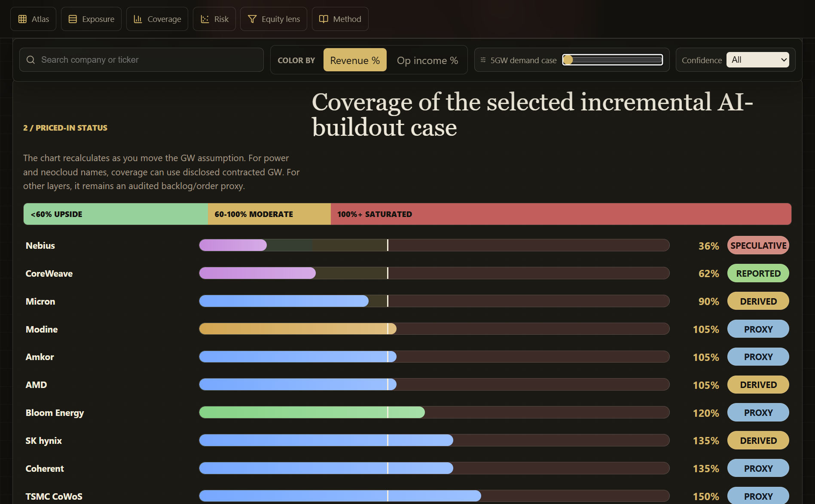The height and width of the screenshot is (504, 815).
Task: Click the Risk scatter chart icon
Action: (x=205, y=19)
